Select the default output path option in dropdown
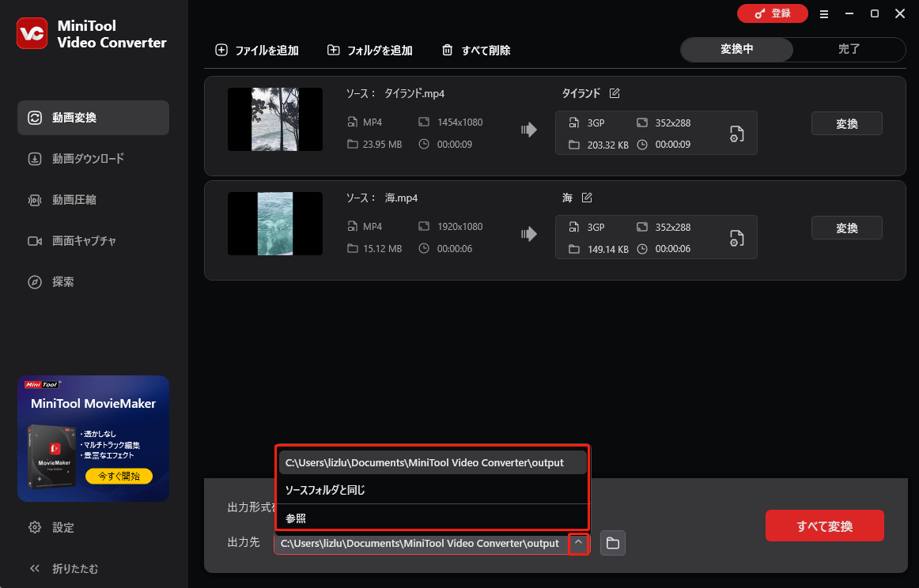The height and width of the screenshot is (588, 919). 433,462
